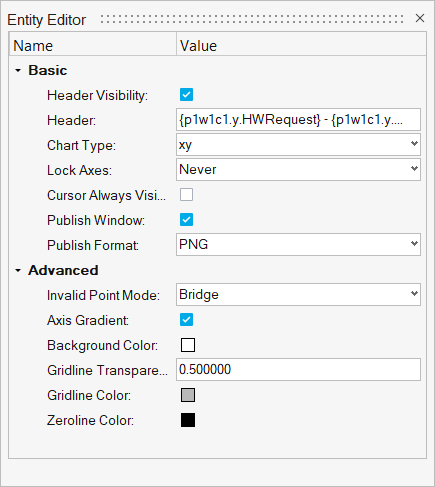Click the Gridline Transparency value field

298,370
